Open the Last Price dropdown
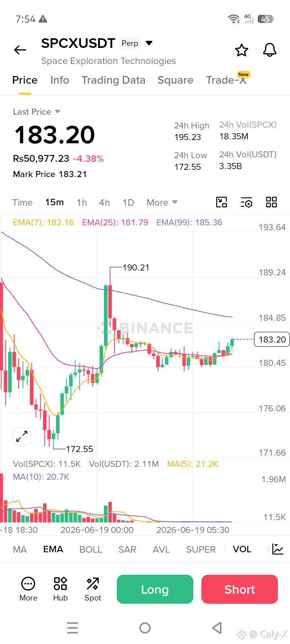The width and height of the screenshot is (290, 644). (37, 111)
